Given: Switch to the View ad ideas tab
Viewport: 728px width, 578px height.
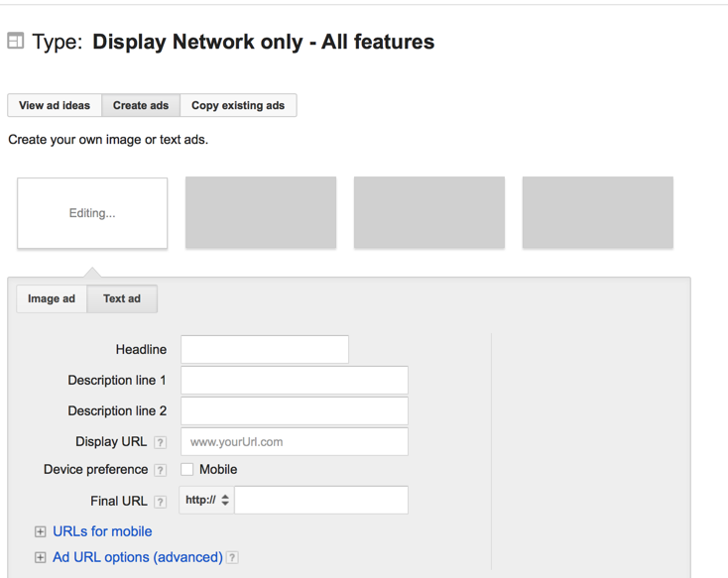Looking at the screenshot, I should 55,105.
